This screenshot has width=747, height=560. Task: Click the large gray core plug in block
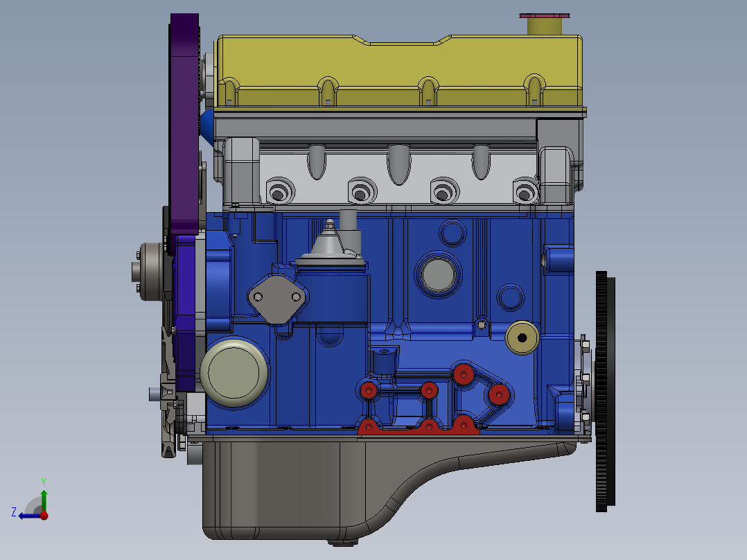click(x=438, y=275)
